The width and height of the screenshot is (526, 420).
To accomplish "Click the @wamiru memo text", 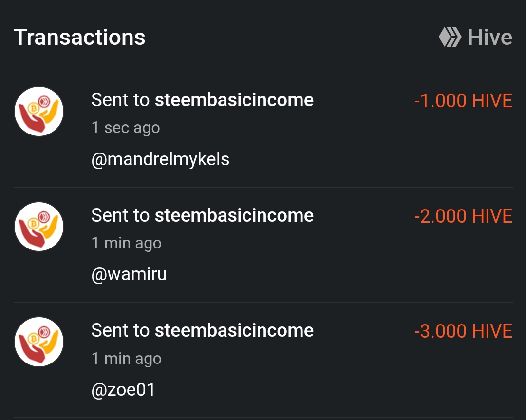I will (x=129, y=274).
